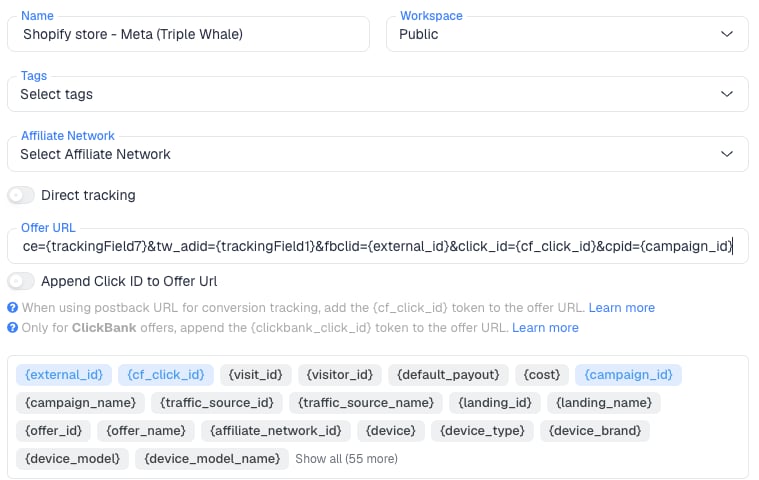Choose the {device_type} token
759x480 pixels.
tap(482, 431)
